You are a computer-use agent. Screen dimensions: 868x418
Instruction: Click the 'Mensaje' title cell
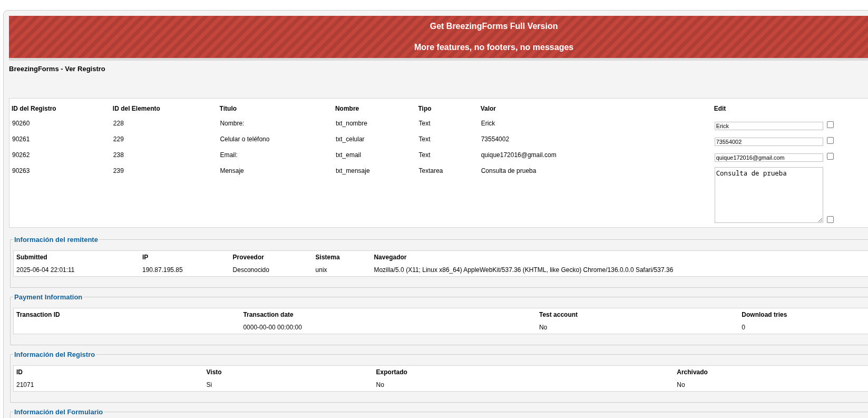(231, 171)
